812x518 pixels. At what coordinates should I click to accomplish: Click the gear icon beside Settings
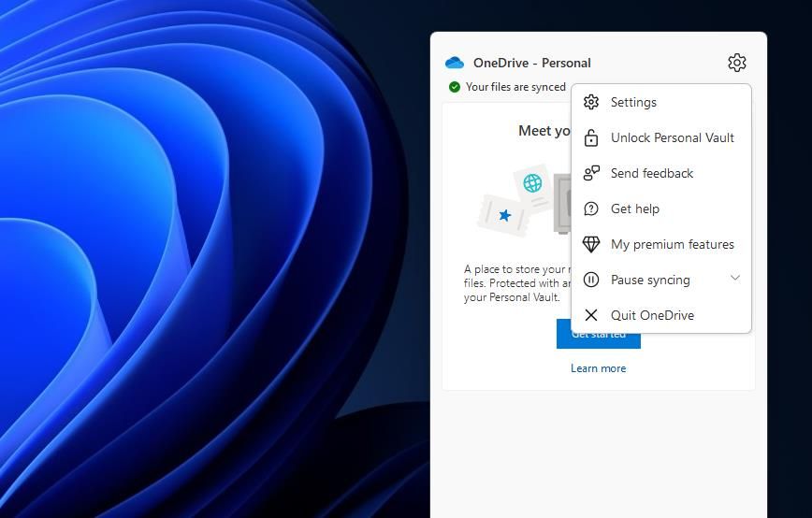(591, 102)
